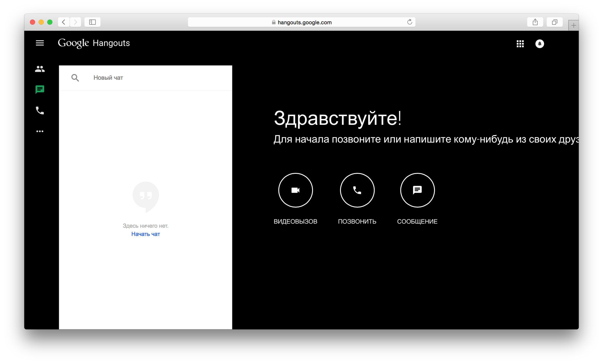
Task: Open the notifications bell icon
Action: tap(540, 44)
